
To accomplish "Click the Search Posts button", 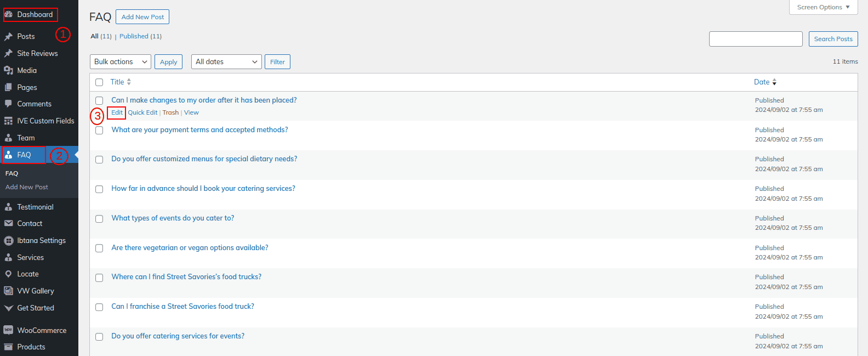I will [833, 39].
